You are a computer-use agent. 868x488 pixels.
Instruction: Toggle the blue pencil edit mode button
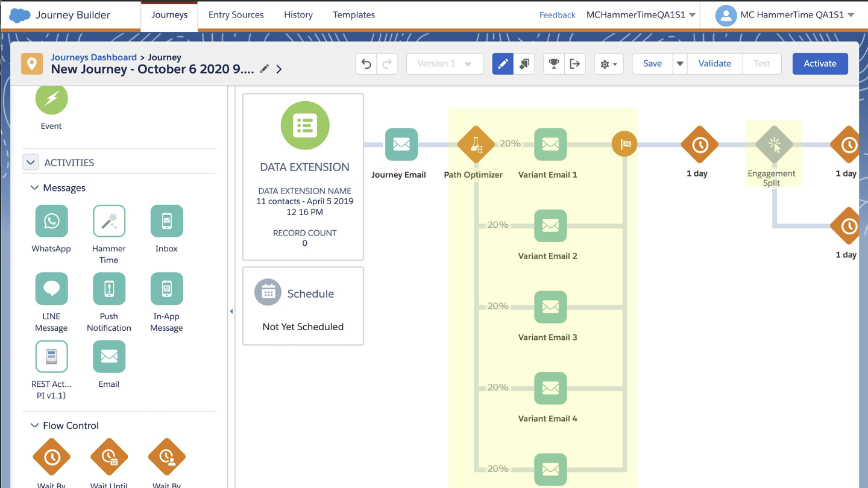click(503, 64)
